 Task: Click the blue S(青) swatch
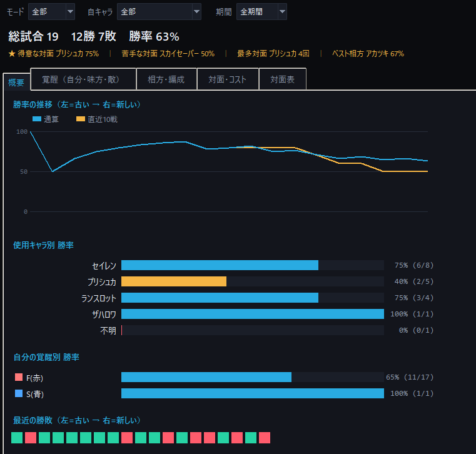(19, 393)
